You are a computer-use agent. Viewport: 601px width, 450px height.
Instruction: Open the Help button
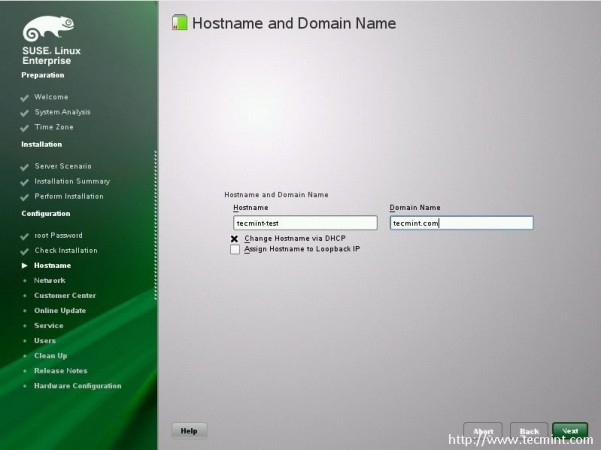click(189, 431)
